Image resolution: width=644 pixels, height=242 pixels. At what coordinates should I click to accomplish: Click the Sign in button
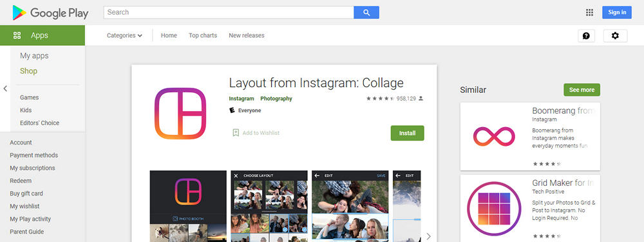pyautogui.click(x=617, y=12)
